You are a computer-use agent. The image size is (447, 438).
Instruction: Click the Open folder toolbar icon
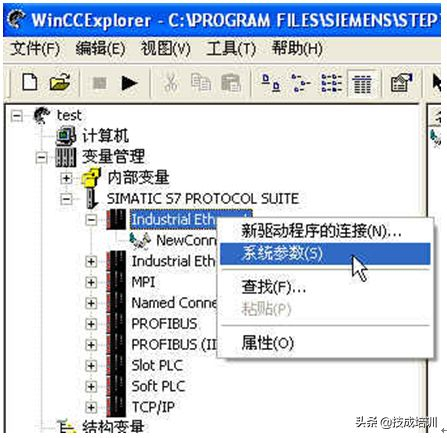point(60,82)
